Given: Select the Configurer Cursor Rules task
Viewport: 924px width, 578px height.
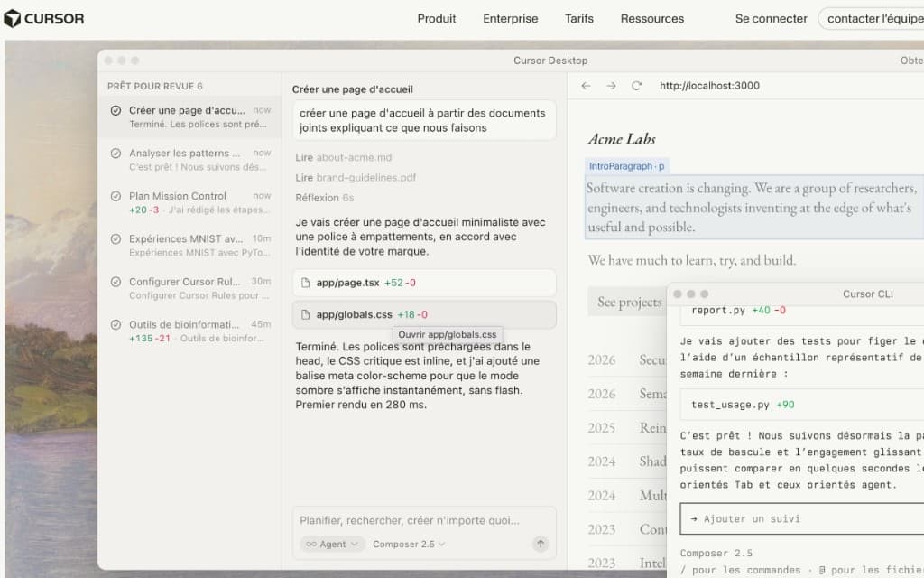Looking at the screenshot, I should (190, 288).
